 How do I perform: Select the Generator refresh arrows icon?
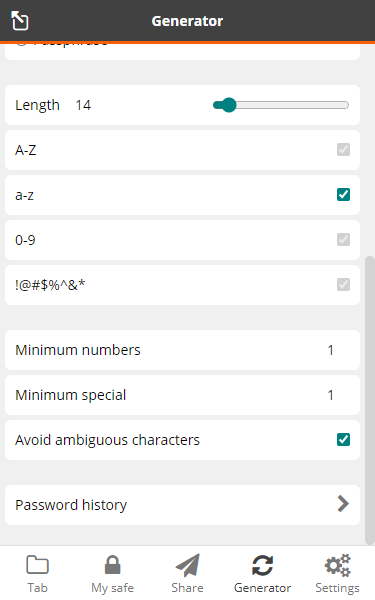click(x=262, y=565)
